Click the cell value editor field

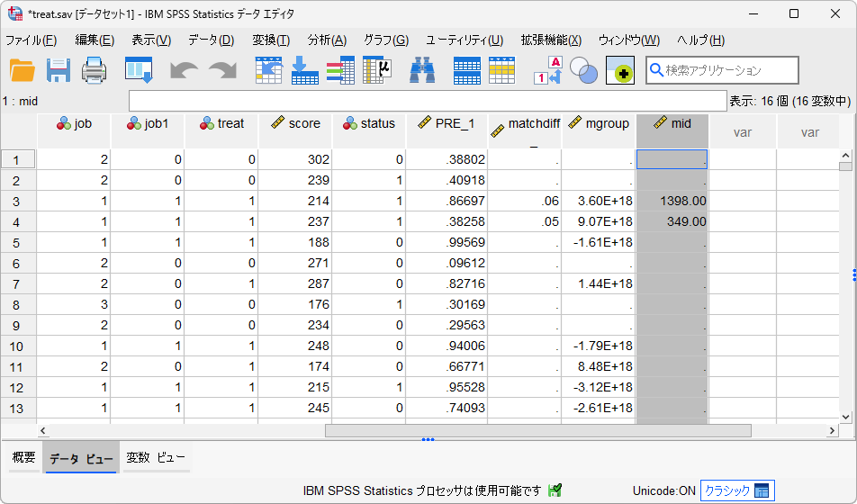tap(428, 101)
